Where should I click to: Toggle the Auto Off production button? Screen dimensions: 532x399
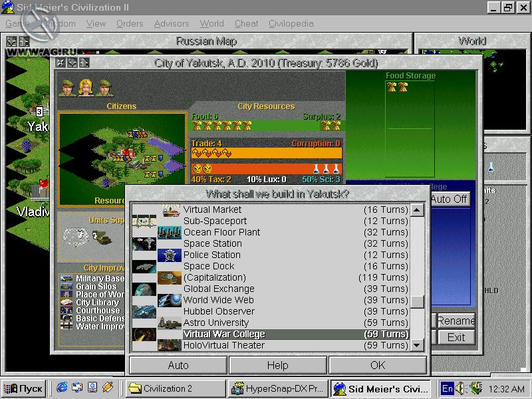[450, 199]
